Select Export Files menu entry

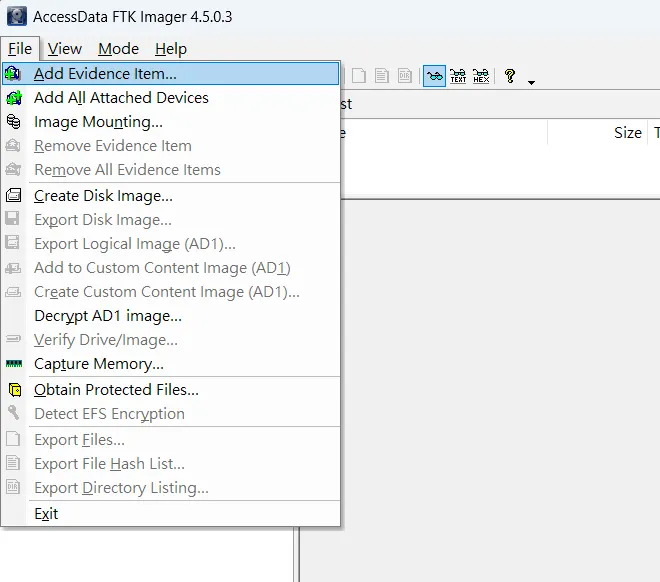[x=170, y=440]
